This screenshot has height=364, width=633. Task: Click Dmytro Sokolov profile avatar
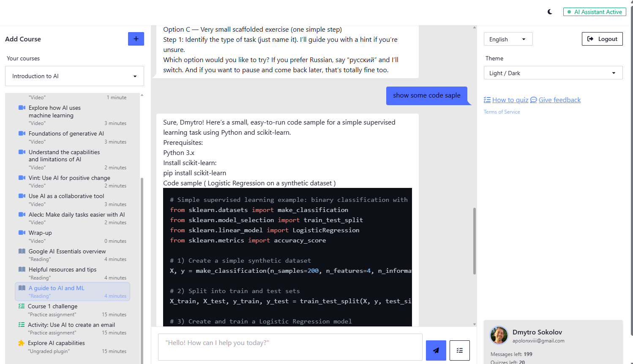tap(499, 335)
